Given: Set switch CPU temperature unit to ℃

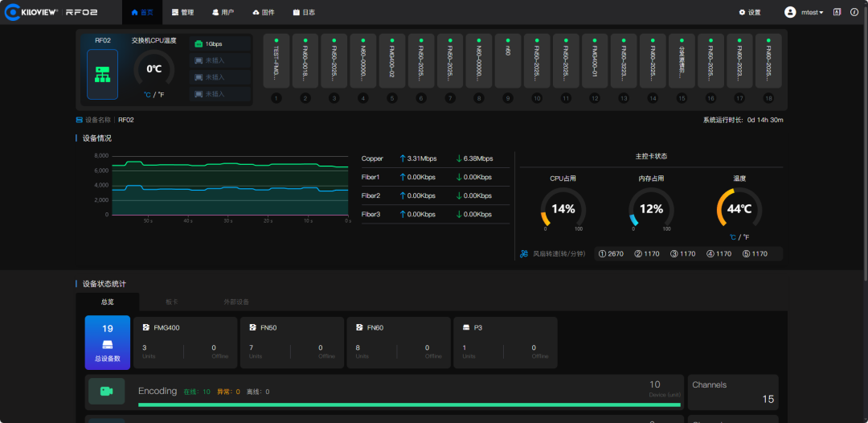Looking at the screenshot, I should coord(147,95).
